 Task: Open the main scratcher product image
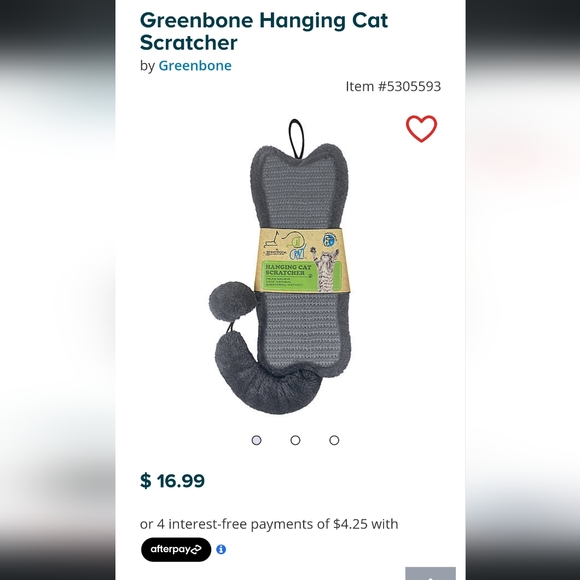(280, 266)
